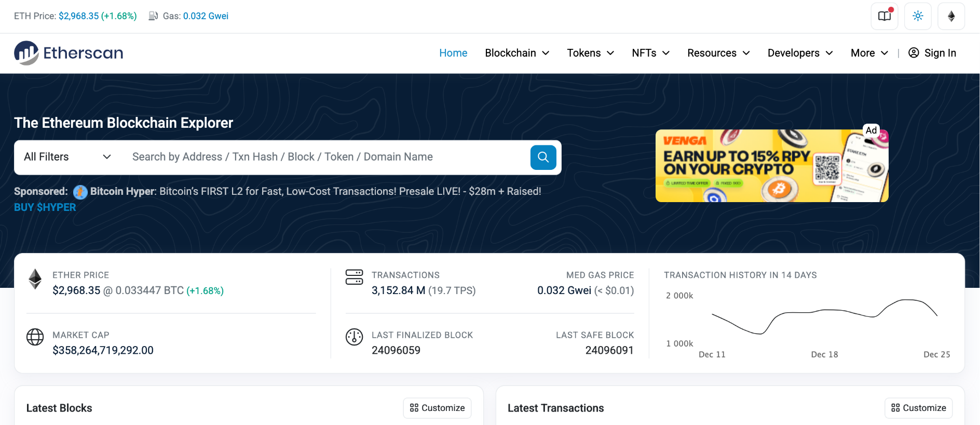Open the Tokens menu

[x=590, y=53]
